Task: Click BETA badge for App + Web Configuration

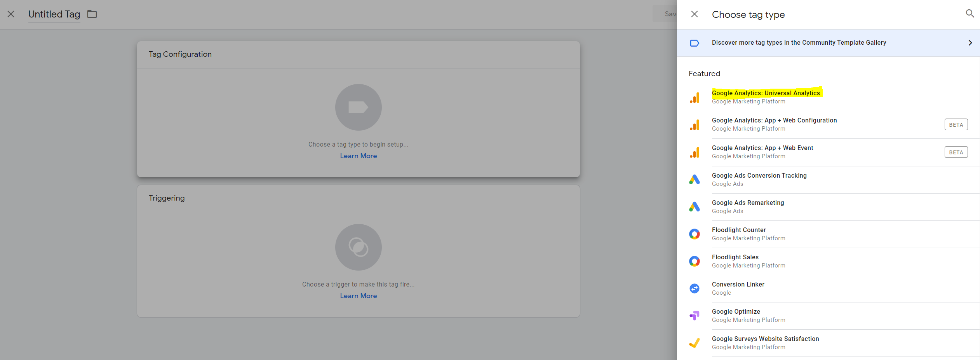Action: pos(956,125)
